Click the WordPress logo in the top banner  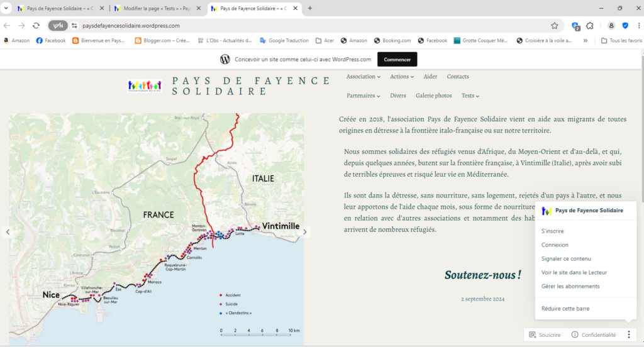(x=225, y=60)
